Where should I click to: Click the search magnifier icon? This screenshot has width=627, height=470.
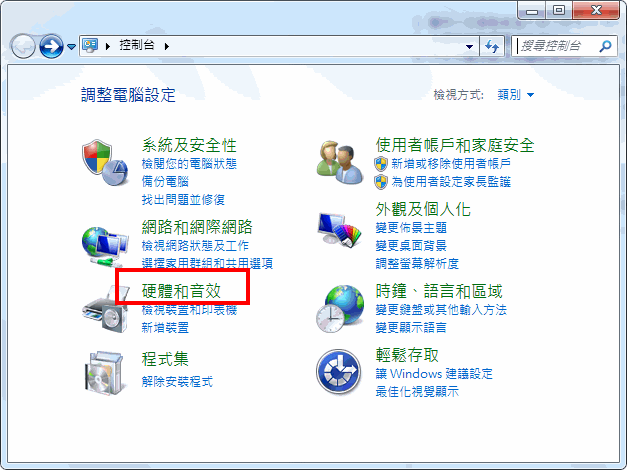click(605, 46)
